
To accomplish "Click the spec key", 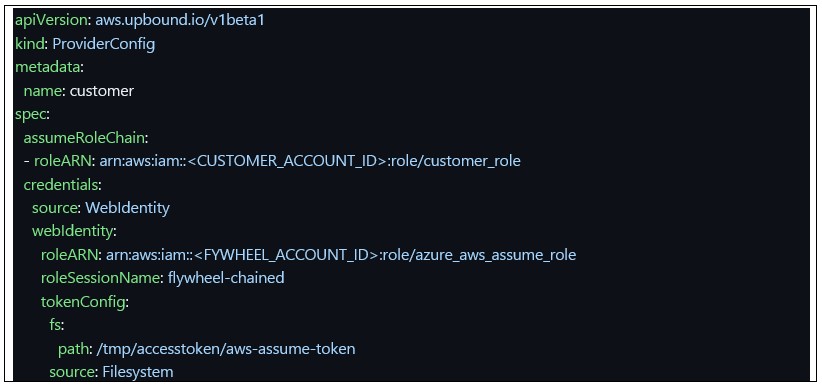I will point(30,115).
